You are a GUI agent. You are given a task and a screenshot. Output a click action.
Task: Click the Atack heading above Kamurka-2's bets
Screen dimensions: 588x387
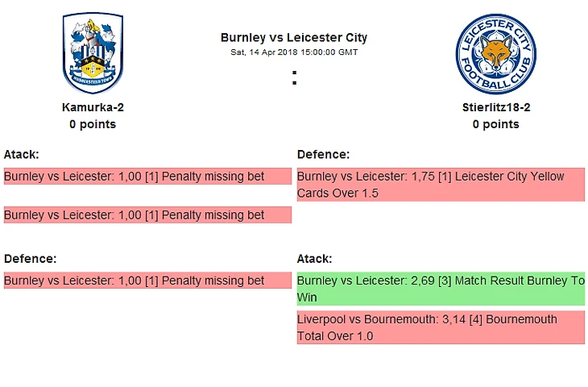click(22, 154)
